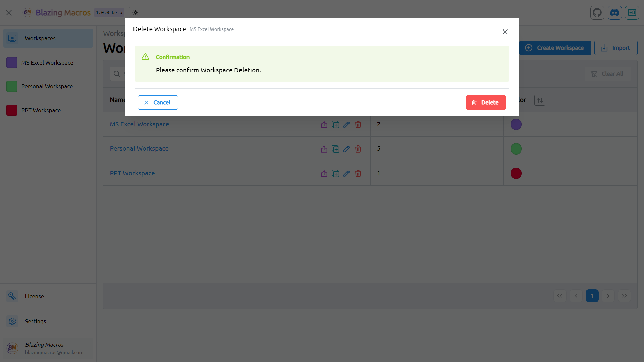Close the Delete Workspace dialog with X
The height and width of the screenshot is (362, 644).
coord(505,32)
